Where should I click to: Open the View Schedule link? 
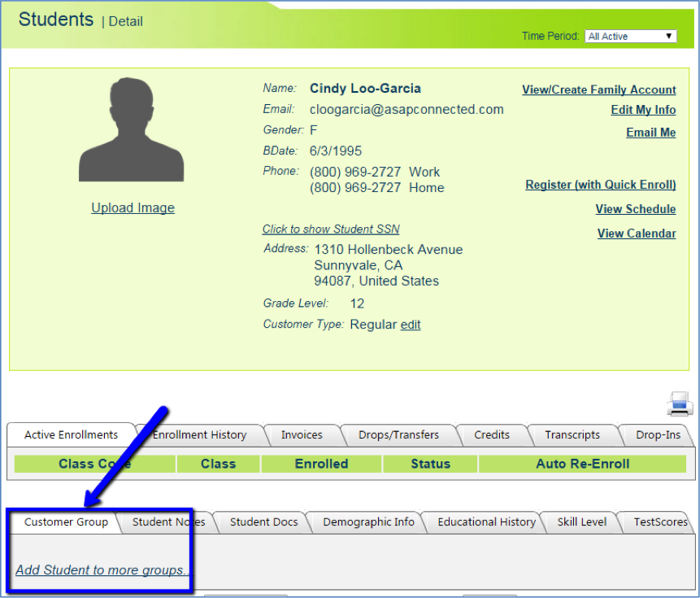635,209
